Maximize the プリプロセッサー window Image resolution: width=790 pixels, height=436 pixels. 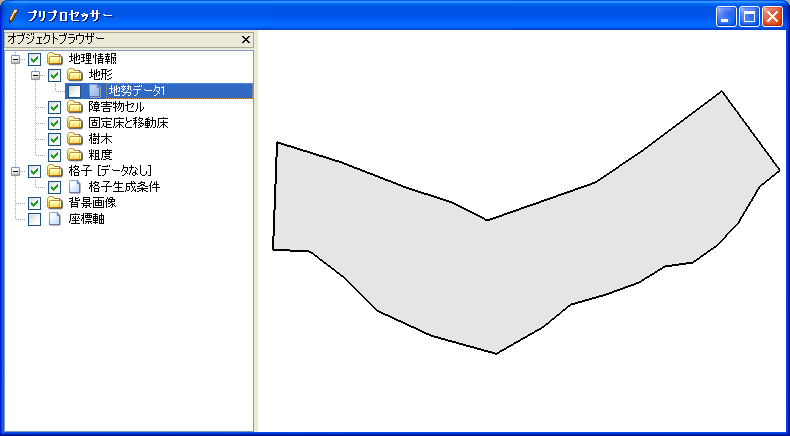(749, 17)
